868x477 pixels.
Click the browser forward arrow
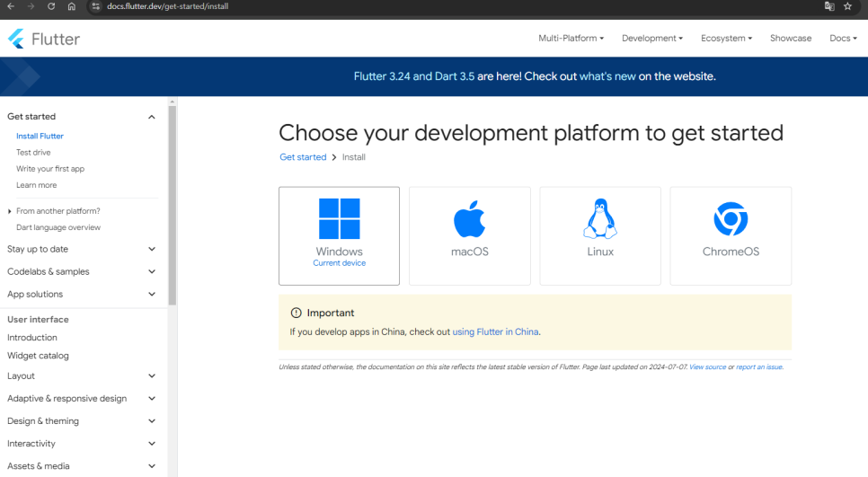pos(31,6)
